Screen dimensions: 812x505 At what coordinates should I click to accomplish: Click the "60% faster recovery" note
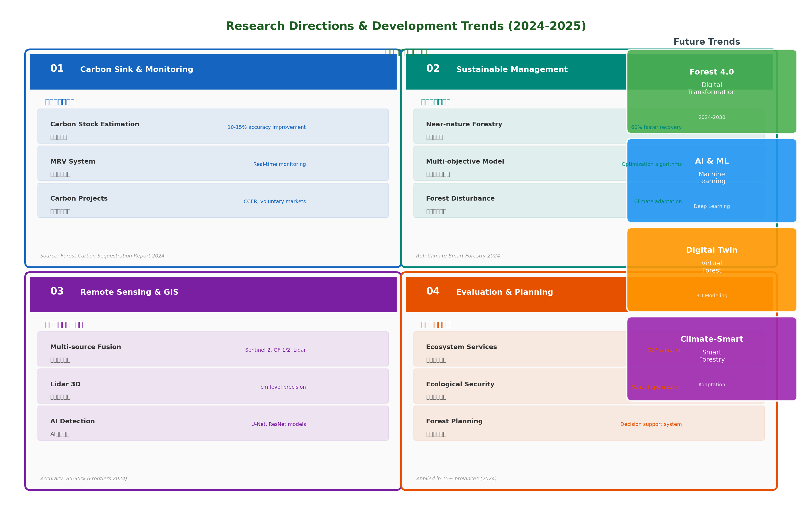tap(656, 127)
